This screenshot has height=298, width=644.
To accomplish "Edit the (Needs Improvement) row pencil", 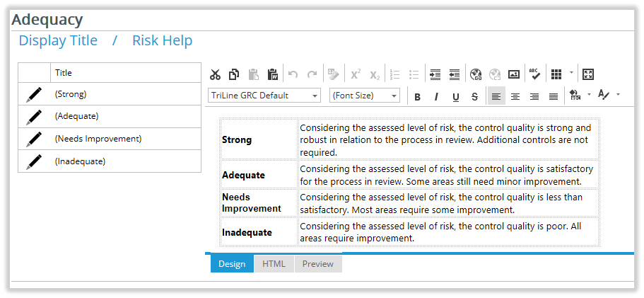I will 34,139.
